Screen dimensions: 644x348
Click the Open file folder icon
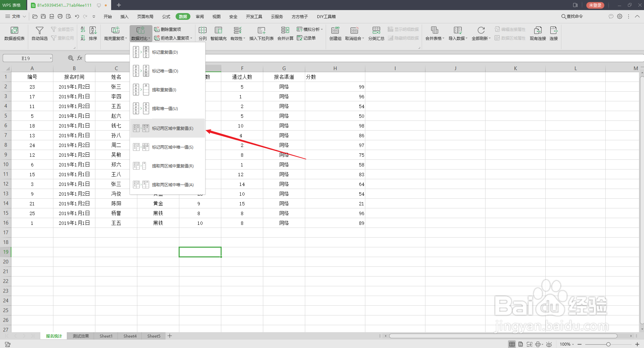click(35, 16)
